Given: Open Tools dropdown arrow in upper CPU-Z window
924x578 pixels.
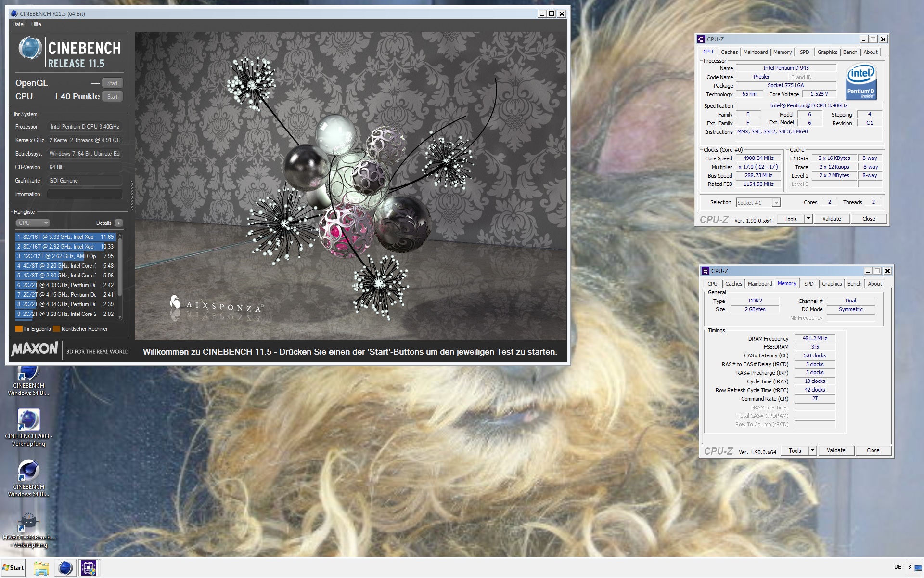Looking at the screenshot, I should coord(808,219).
